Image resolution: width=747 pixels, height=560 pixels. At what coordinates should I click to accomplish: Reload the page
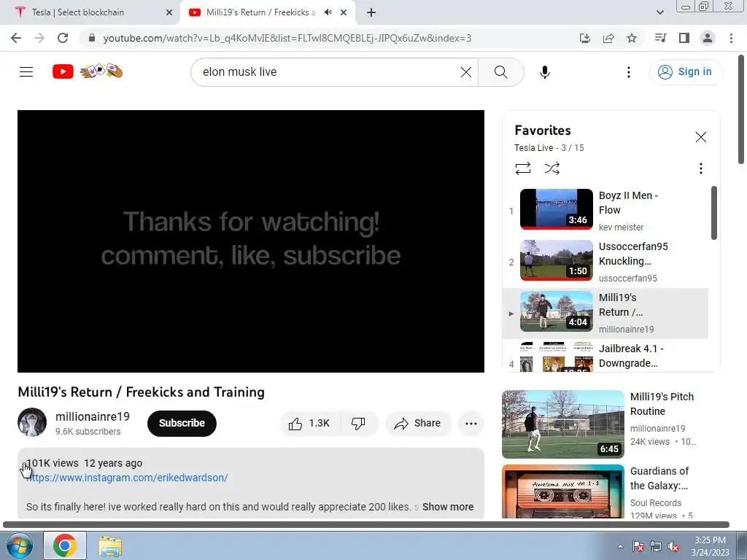[63, 38]
